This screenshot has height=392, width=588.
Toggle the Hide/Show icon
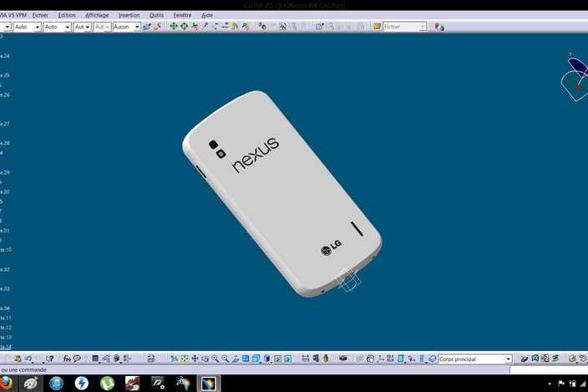[278, 359]
